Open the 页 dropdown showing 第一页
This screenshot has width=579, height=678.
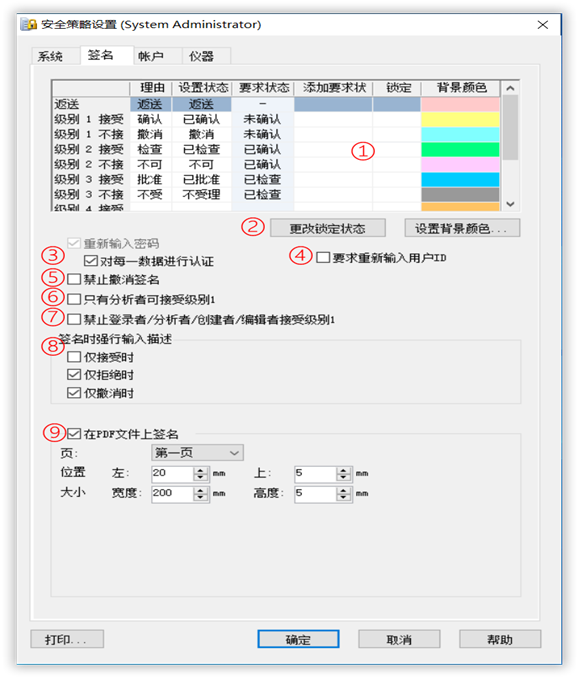pyautogui.click(x=198, y=453)
